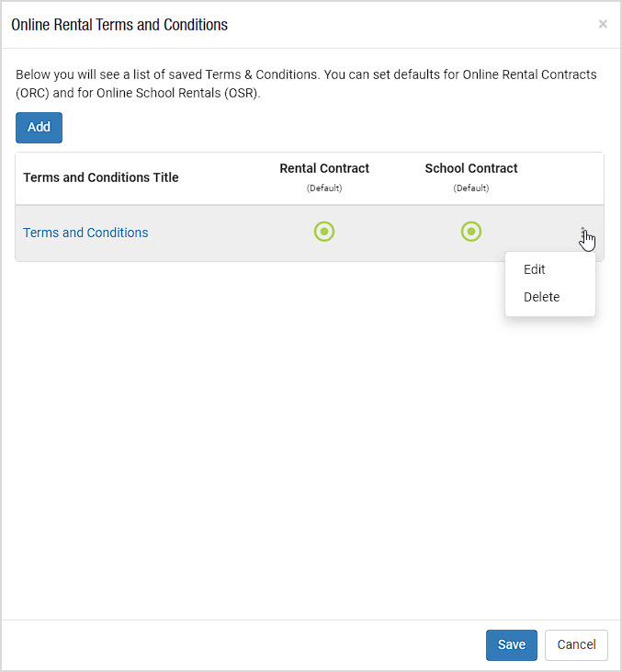The height and width of the screenshot is (672, 622).
Task: Click the Online Rental Terms and Conditions title
Action: click(119, 25)
